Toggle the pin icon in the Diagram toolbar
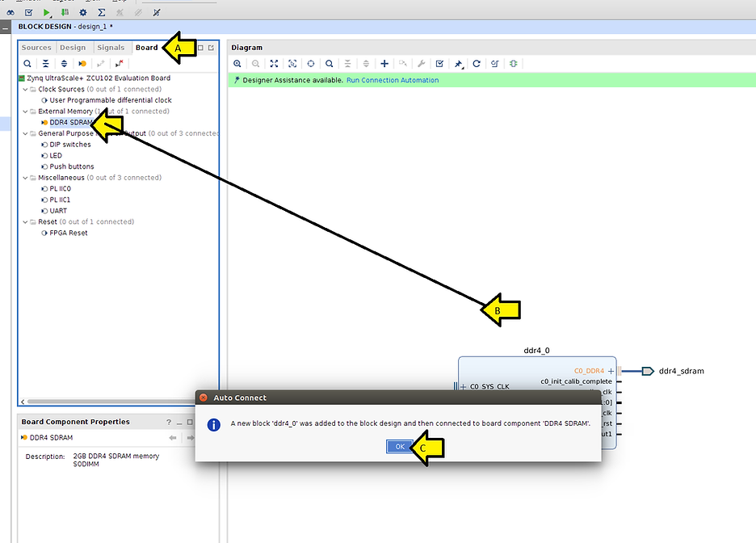This screenshot has height=543, width=756. coord(457,64)
